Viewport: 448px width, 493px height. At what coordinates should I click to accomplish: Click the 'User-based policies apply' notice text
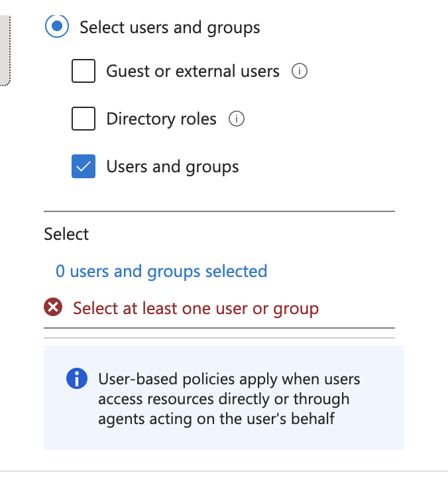229,399
